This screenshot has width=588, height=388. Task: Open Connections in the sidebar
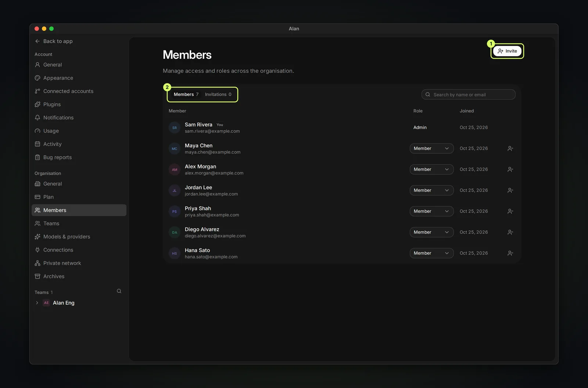79,250
